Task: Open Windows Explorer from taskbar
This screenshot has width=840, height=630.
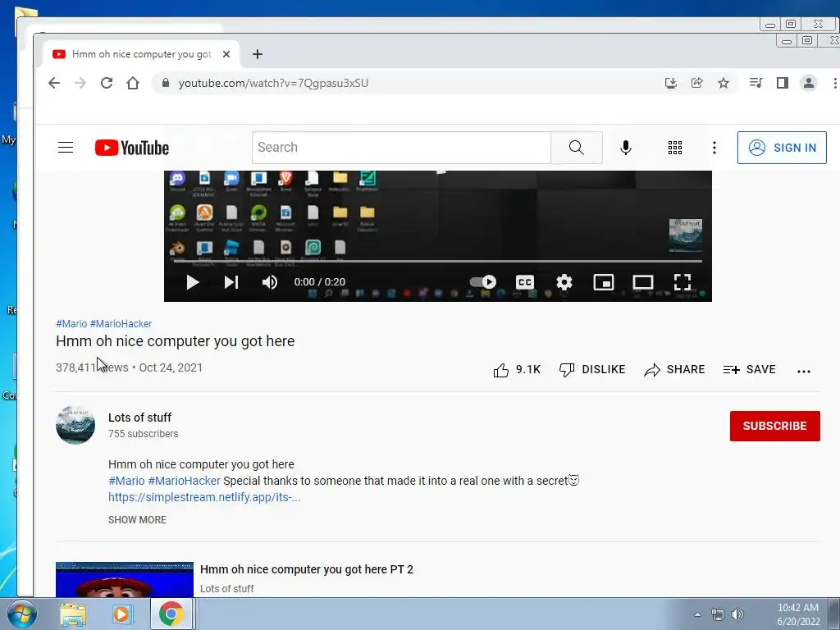Action: pyautogui.click(x=73, y=614)
